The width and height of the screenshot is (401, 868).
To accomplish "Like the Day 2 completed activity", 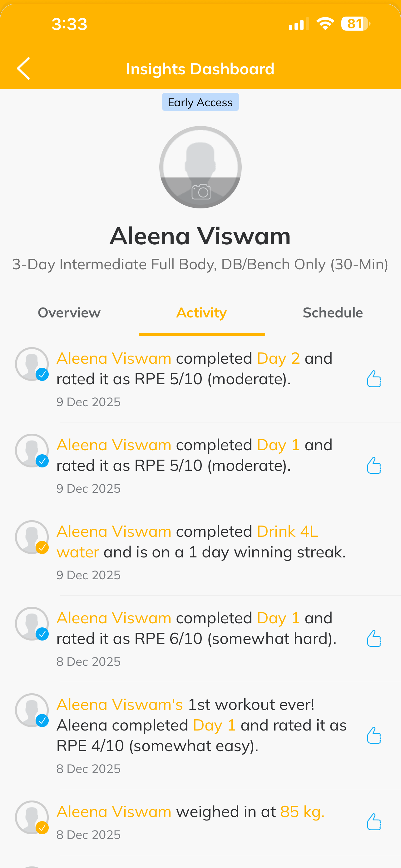I will pos(374,379).
